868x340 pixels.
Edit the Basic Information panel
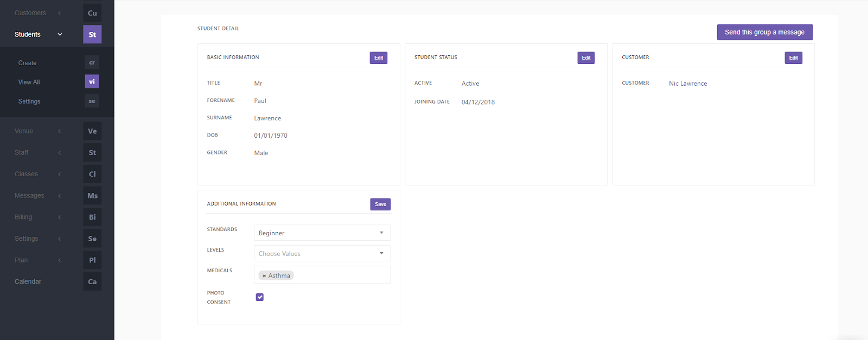[379, 58]
